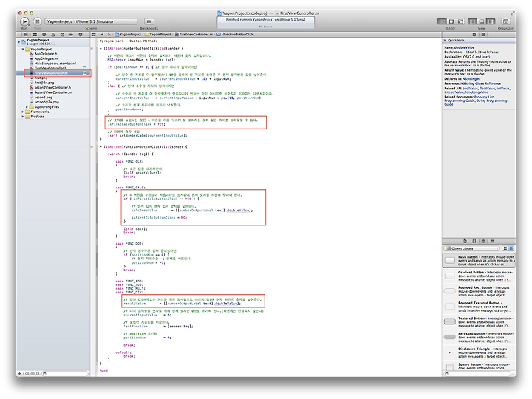Open MainStoryboard.storyboard file
The width and height of the screenshot is (532, 399).
pyautogui.click(x=54, y=63)
